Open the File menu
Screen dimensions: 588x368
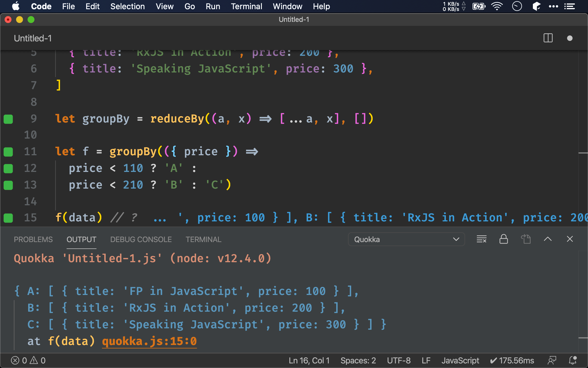coord(68,6)
